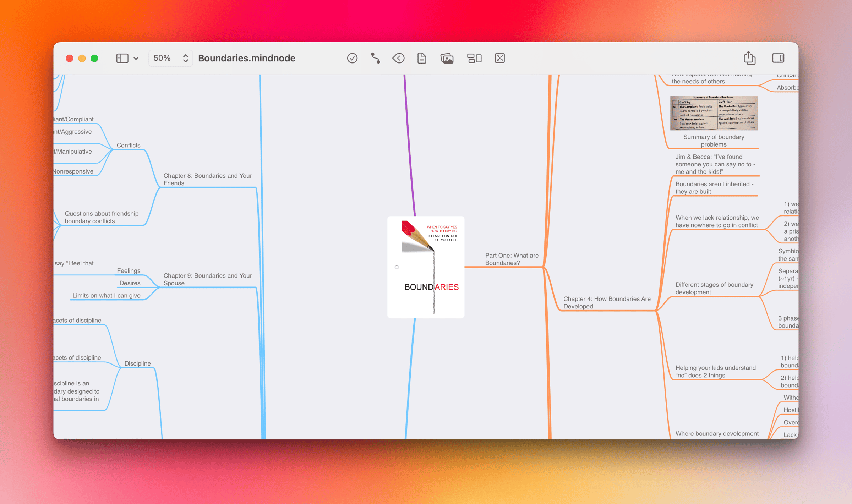Image resolution: width=852 pixels, height=504 pixels.
Task: Open the Share button in the toolbar
Action: pyautogui.click(x=749, y=58)
